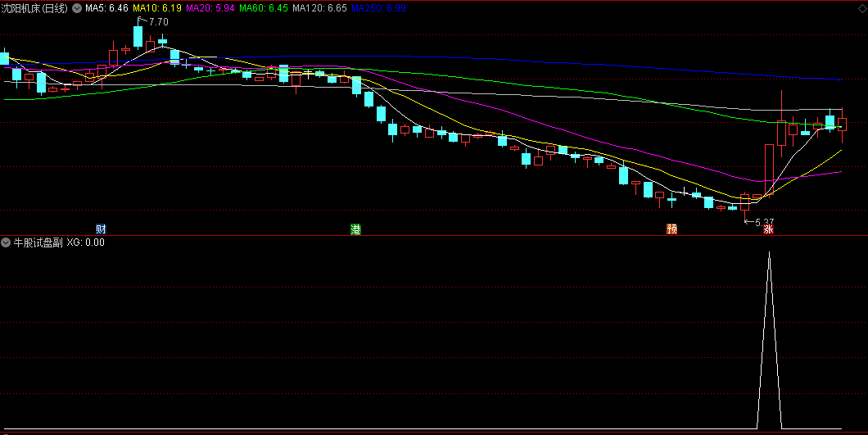
Task: Expand the 牛股试盘副 indicator dropdown arrow
Action: pos(6,242)
